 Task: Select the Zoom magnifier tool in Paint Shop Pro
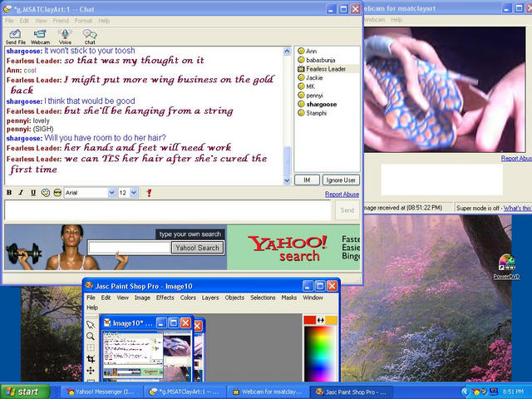[91, 336]
